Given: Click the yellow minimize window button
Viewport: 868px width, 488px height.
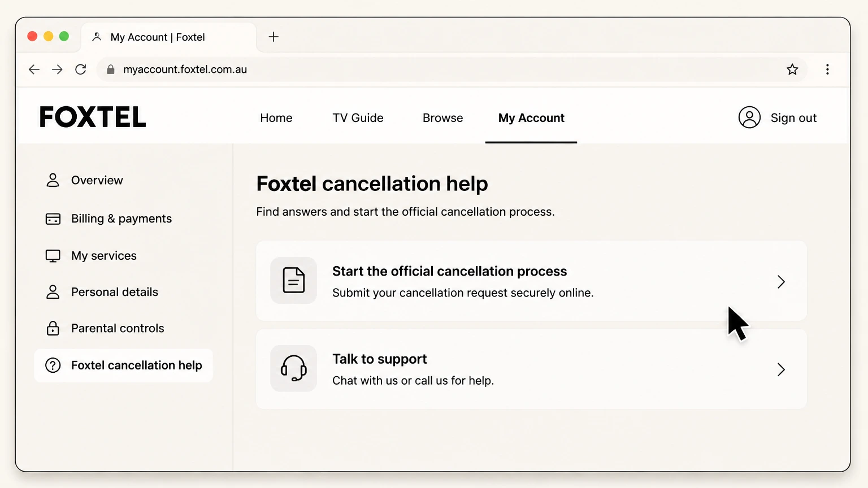Looking at the screenshot, I should [x=48, y=36].
